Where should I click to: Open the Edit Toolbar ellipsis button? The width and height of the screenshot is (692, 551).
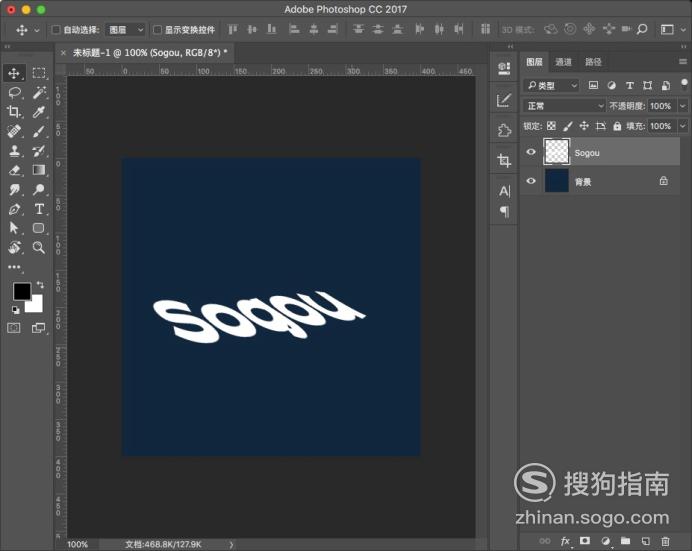14,267
